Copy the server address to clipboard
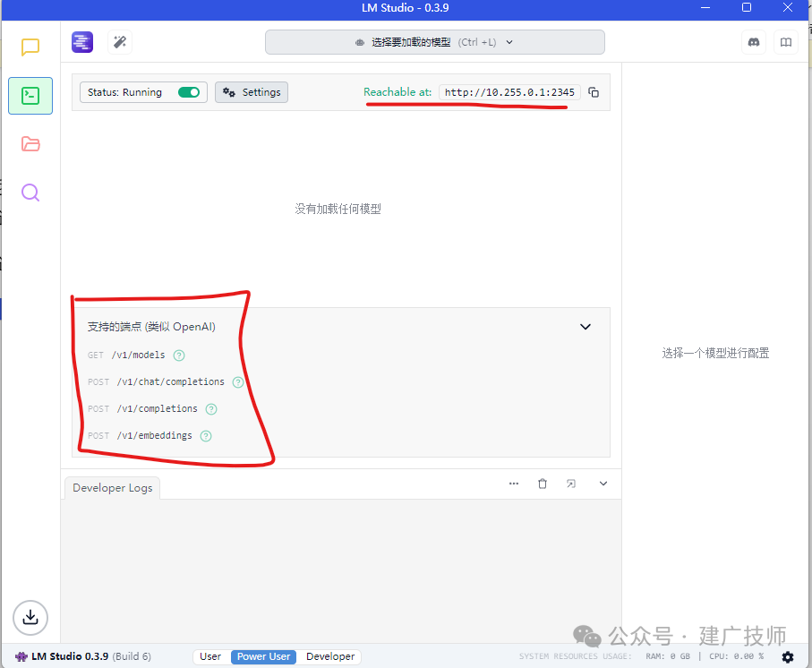812x668 pixels. [594, 92]
